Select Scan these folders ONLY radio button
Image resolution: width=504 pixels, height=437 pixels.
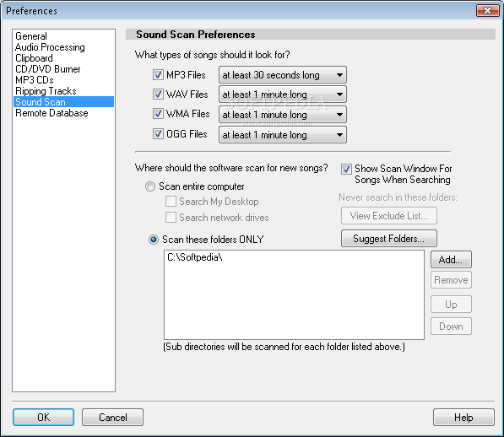click(154, 240)
